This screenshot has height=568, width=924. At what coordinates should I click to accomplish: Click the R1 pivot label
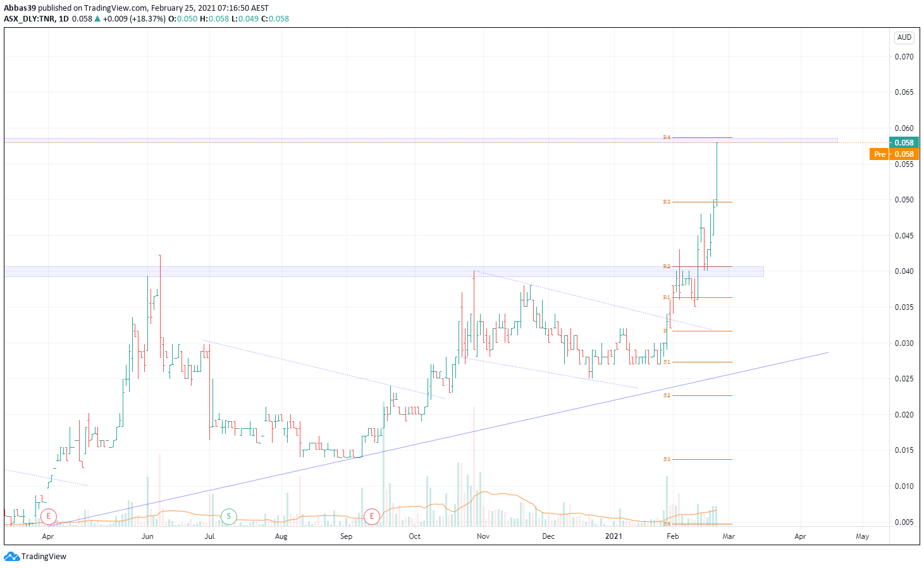click(667, 297)
